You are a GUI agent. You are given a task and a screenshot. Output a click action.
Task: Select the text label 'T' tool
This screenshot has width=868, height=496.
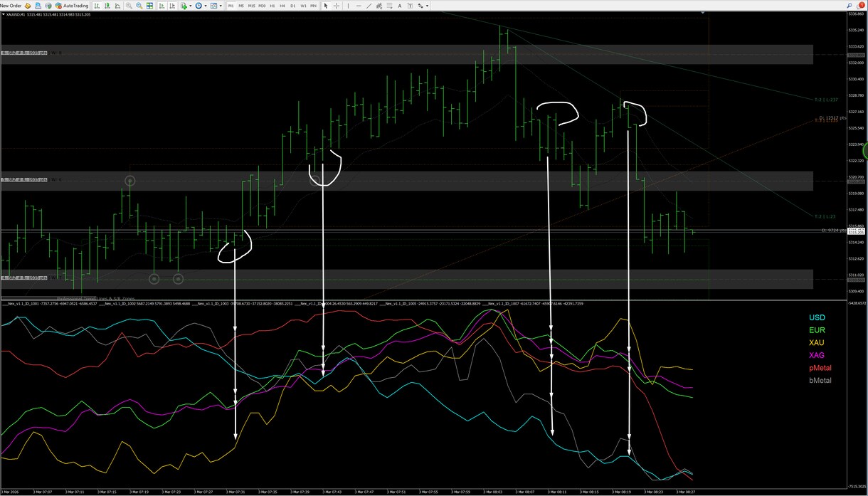click(x=410, y=6)
